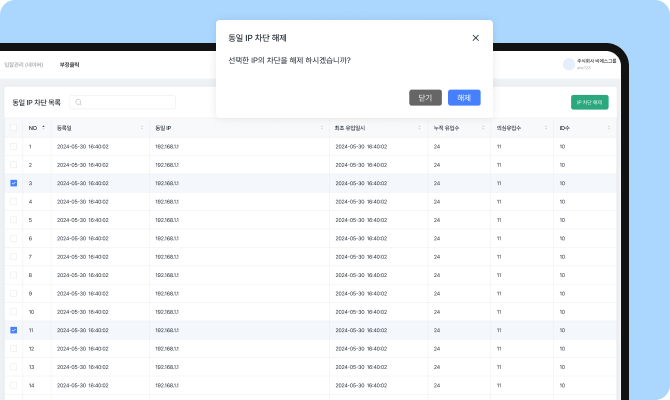
Task: Click the row number 14 cell
Action: pos(31,385)
